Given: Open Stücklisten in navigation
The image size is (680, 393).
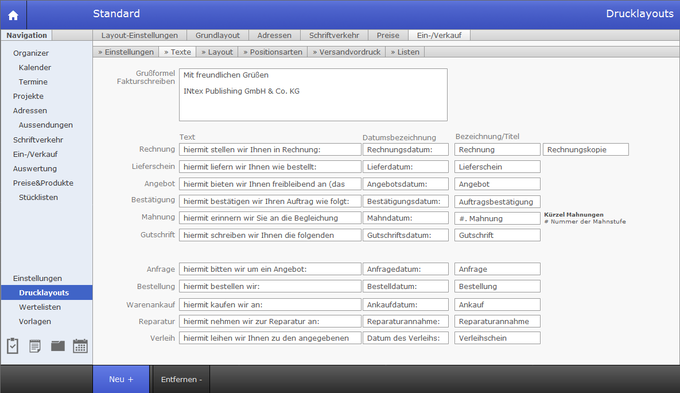Looking at the screenshot, I should tap(38, 197).
